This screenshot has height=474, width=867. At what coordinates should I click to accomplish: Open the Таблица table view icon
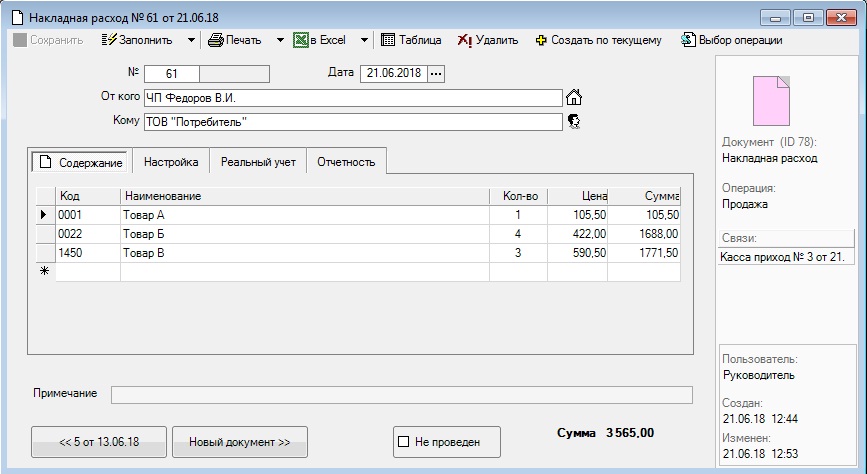point(388,41)
